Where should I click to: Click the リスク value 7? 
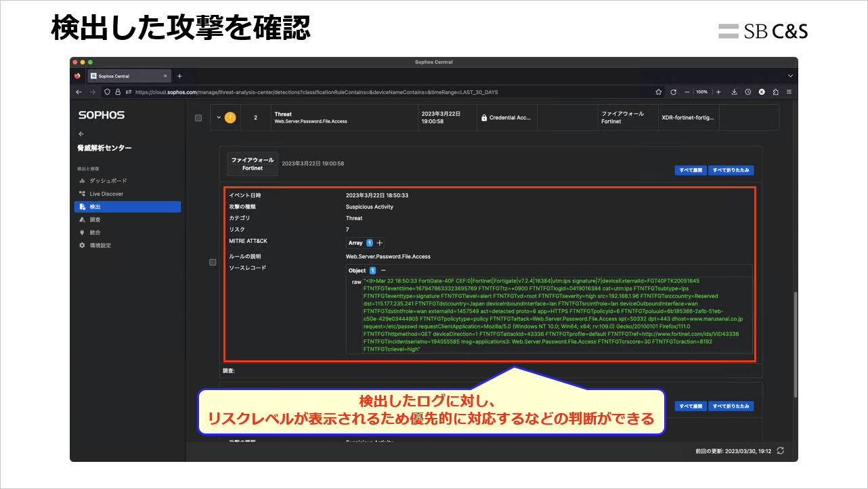point(347,230)
